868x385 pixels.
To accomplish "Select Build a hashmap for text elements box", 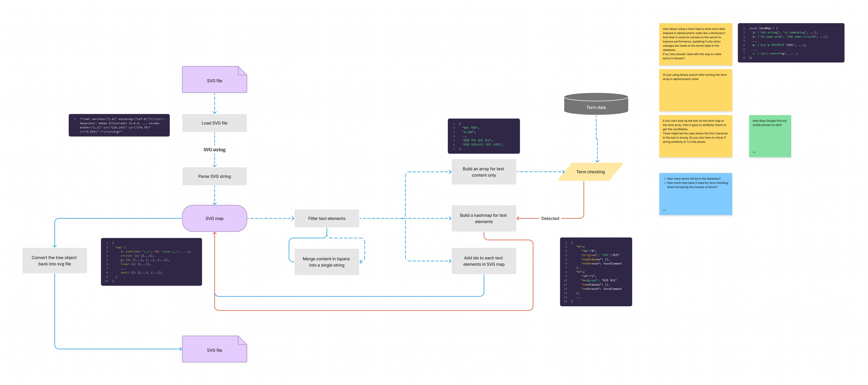I will [x=484, y=218].
